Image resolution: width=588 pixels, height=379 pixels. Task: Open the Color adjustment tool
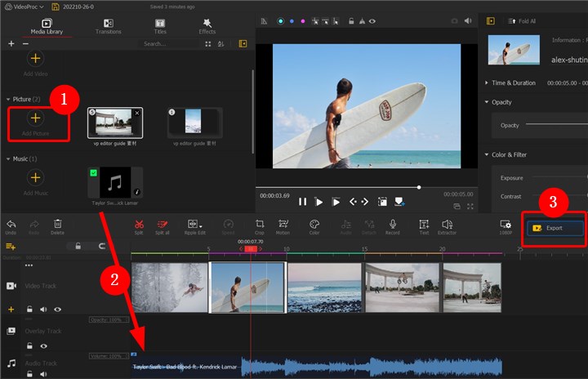314,225
